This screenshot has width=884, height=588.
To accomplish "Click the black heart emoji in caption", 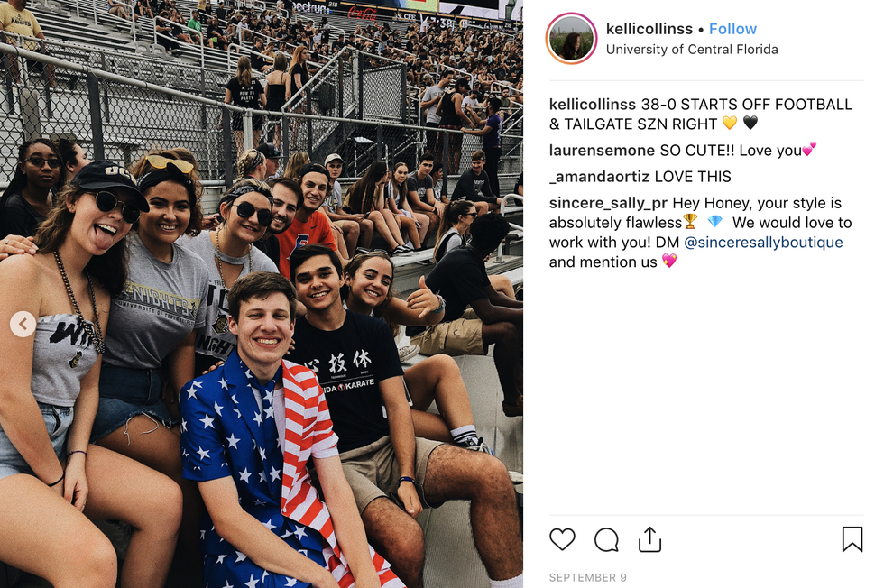I will [750, 123].
